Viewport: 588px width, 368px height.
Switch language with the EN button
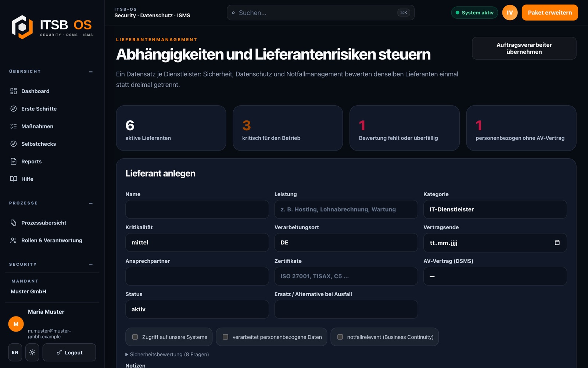click(15, 353)
